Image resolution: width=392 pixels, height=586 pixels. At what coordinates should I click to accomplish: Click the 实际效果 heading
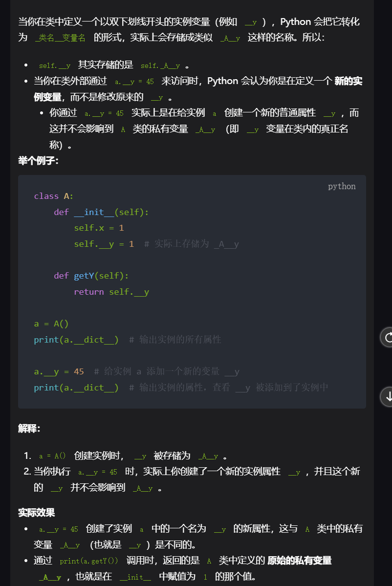click(36, 512)
